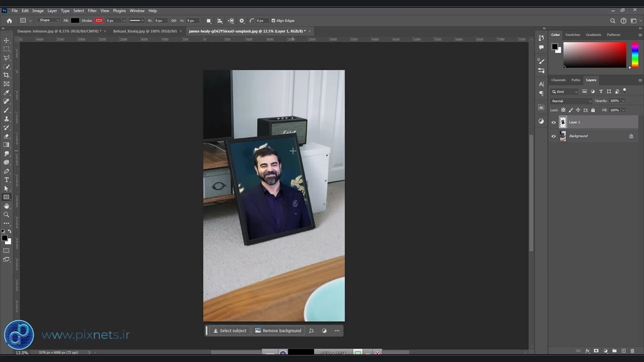
Task: Select the Hand tool
Action: (7, 206)
